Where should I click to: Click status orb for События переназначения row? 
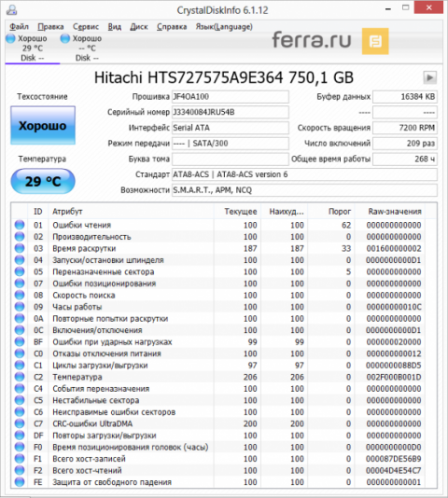20,389
